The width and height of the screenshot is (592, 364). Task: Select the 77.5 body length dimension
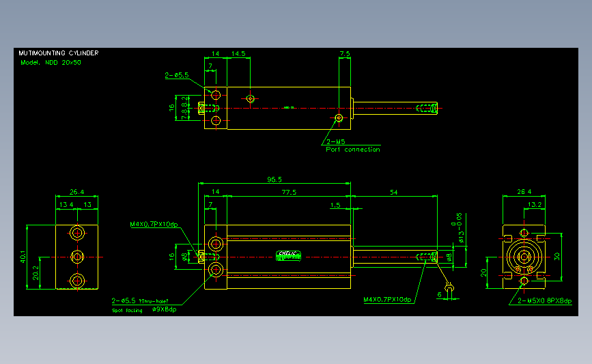289,192
